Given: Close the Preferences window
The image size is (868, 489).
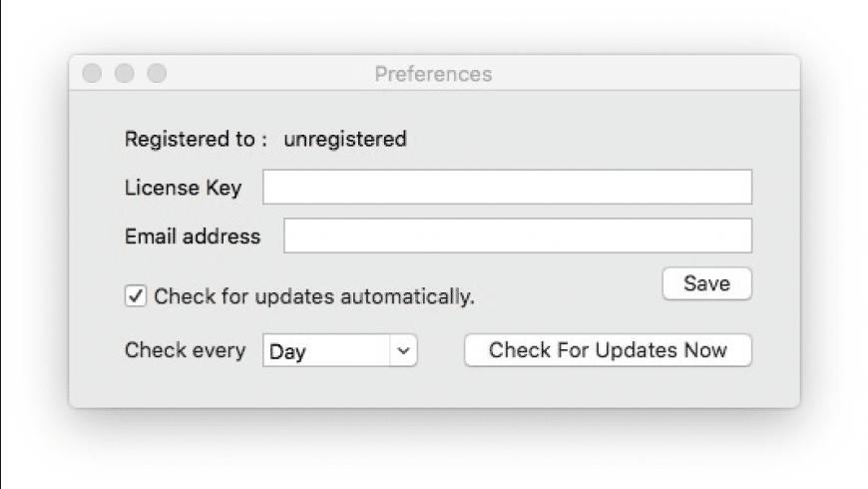Looking at the screenshot, I should 93,74.
